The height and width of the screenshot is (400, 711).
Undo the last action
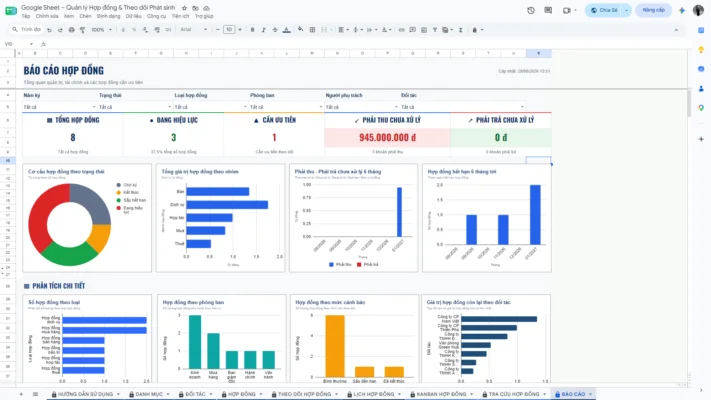(49, 30)
